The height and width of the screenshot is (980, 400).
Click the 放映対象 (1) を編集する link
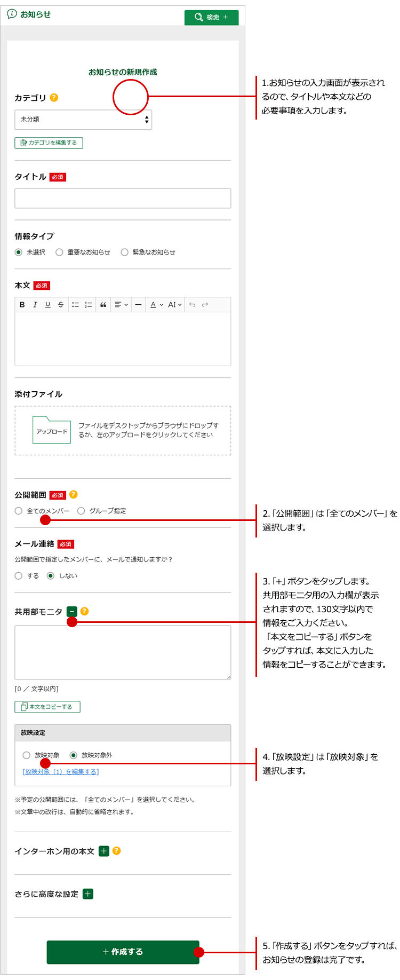(61, 772)
